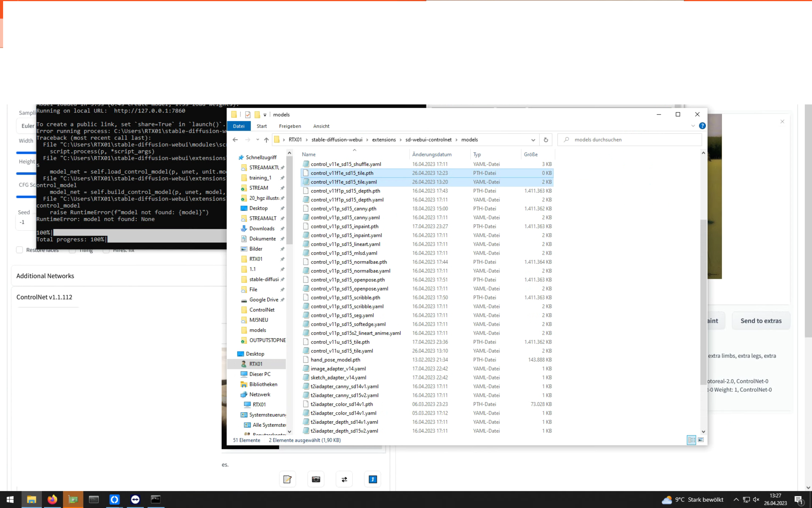Open Explorer help question mark icon
The height and width of the screenshot is (508, 812).
(x=702, y=126)
